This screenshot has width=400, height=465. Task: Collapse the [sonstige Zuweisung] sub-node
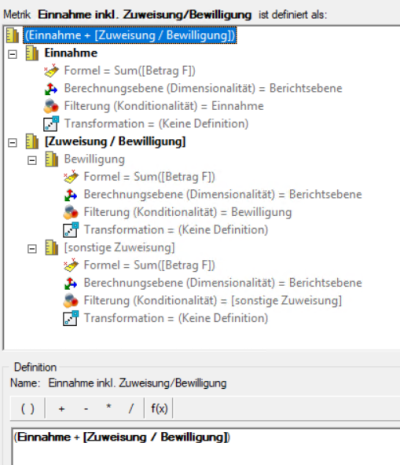(32, 248)
